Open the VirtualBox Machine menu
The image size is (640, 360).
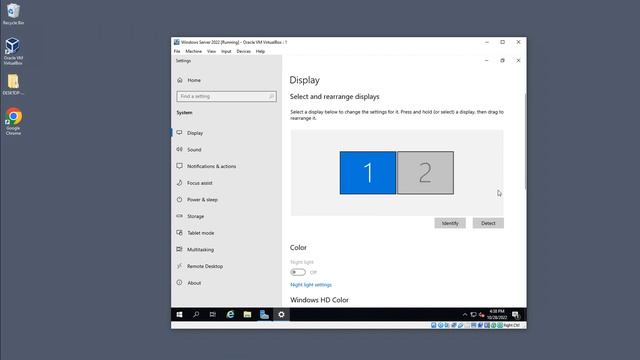pos(193,51)
